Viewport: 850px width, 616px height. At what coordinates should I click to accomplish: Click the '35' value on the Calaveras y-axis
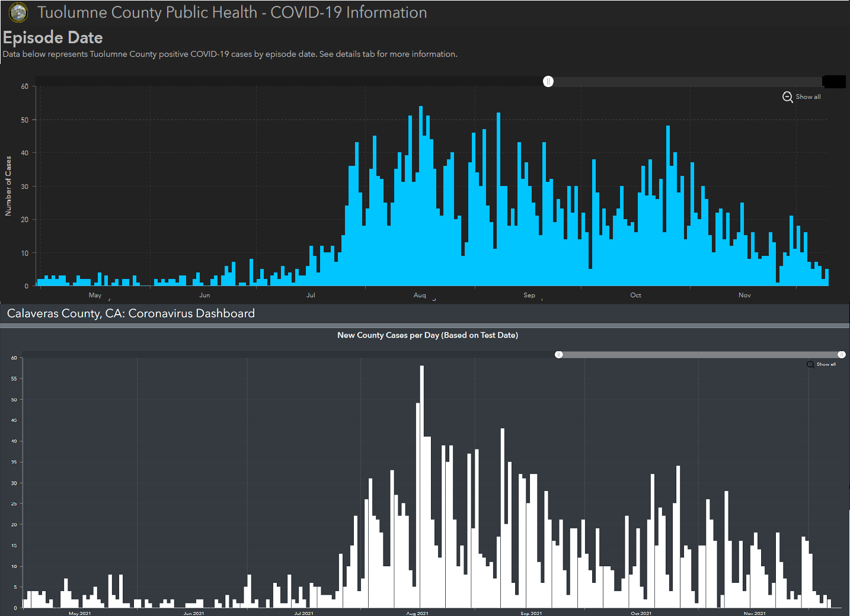pos(14,462)
